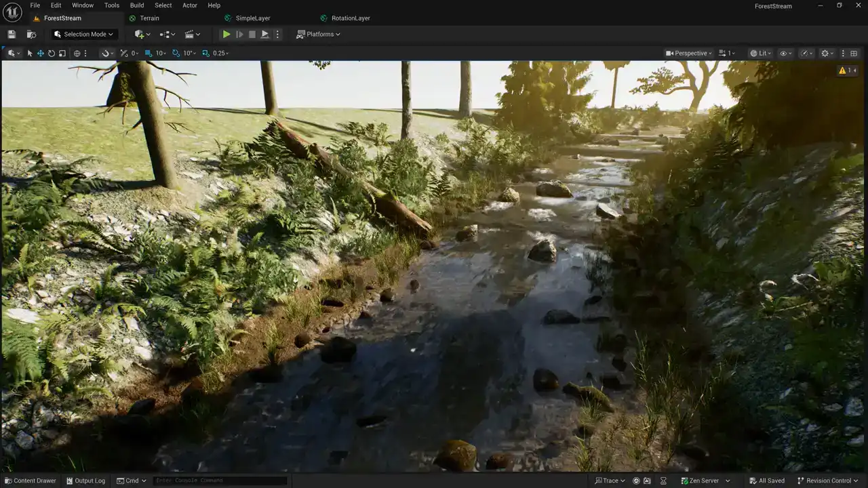Viewport: 868px width, 488px height.
Task: Click the Unreal Engine logo icon
Action: [x=12, y=12]
